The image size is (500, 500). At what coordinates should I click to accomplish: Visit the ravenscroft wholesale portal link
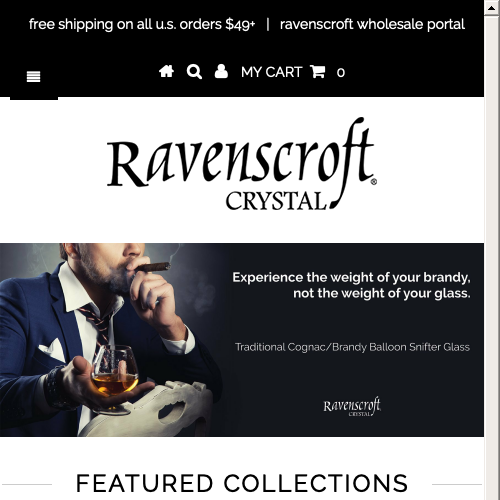point(372,24)
